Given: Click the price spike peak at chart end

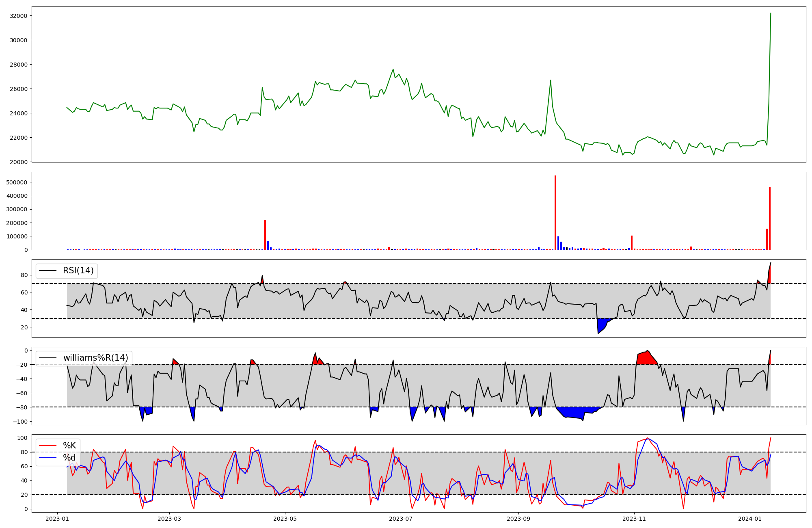Looking at the screenshot, I should pyautogui.click(x=770, y=14).
